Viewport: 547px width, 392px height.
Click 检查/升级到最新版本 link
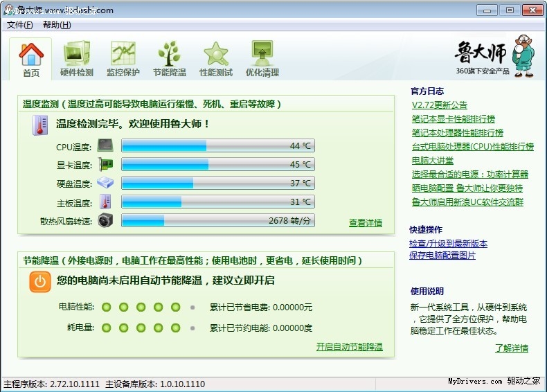(x=448, y=244)
